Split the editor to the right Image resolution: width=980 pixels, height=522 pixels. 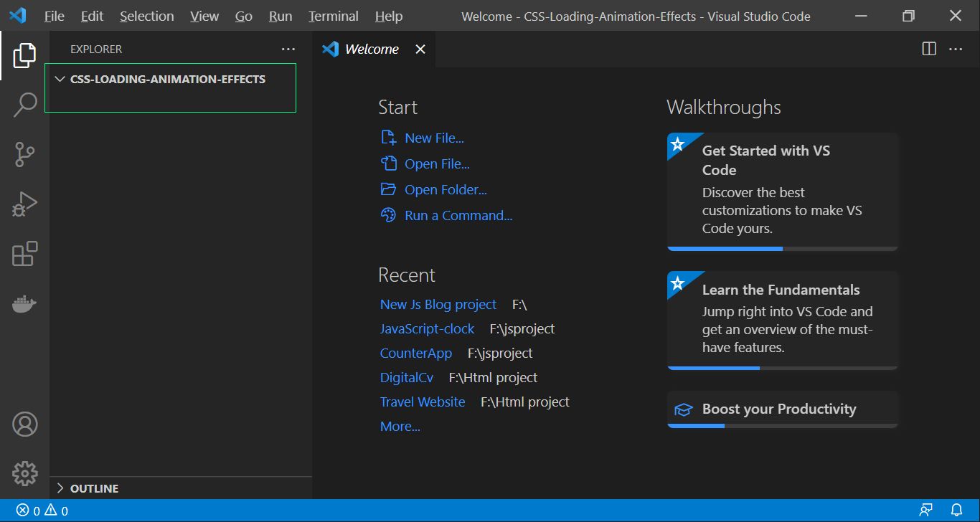pos(929,49)
